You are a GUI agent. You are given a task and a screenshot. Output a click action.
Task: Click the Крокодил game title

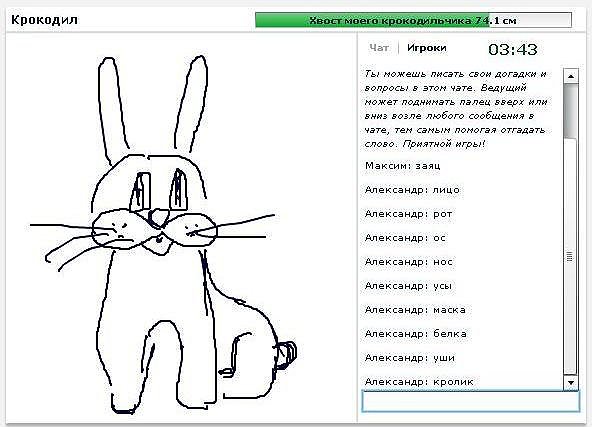pos(45,20)
